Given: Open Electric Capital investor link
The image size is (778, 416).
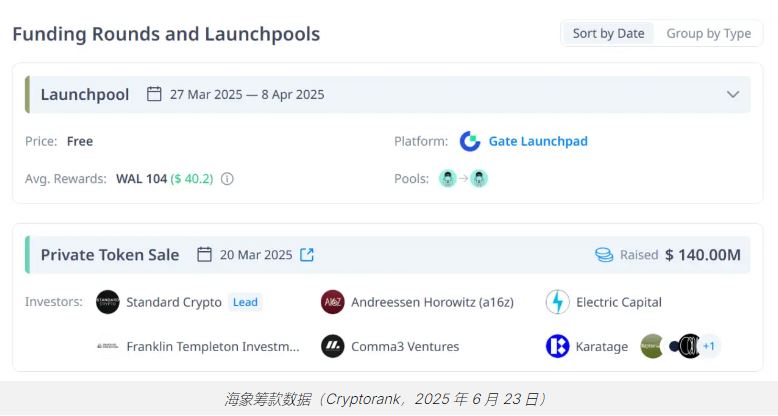Looking at the screenshot, I should pos(618,302).
